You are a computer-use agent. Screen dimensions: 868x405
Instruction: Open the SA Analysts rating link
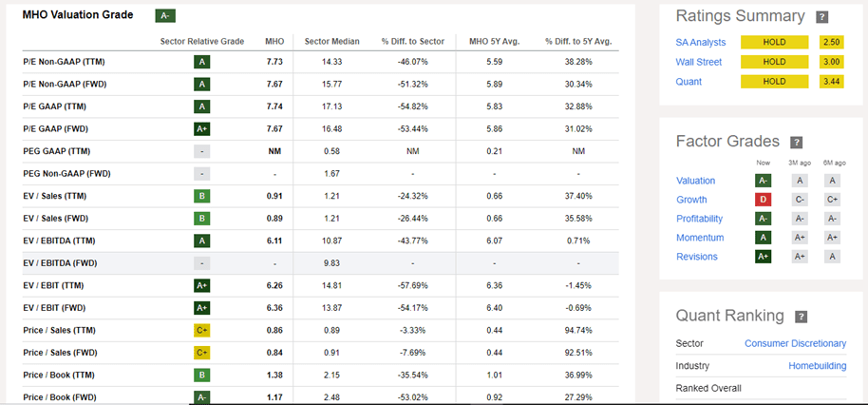[x=701, y=43]
